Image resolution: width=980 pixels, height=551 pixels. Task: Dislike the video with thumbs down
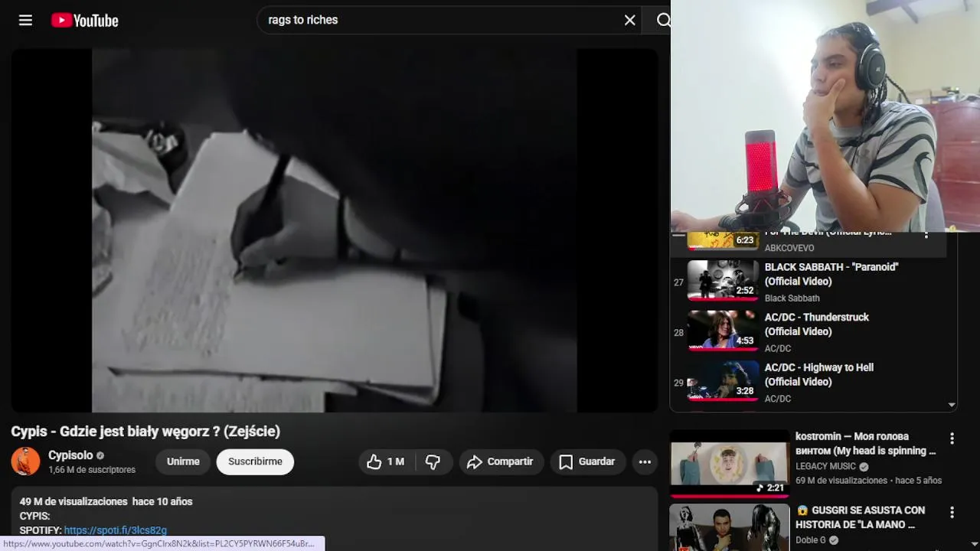(x=433, y=461)
